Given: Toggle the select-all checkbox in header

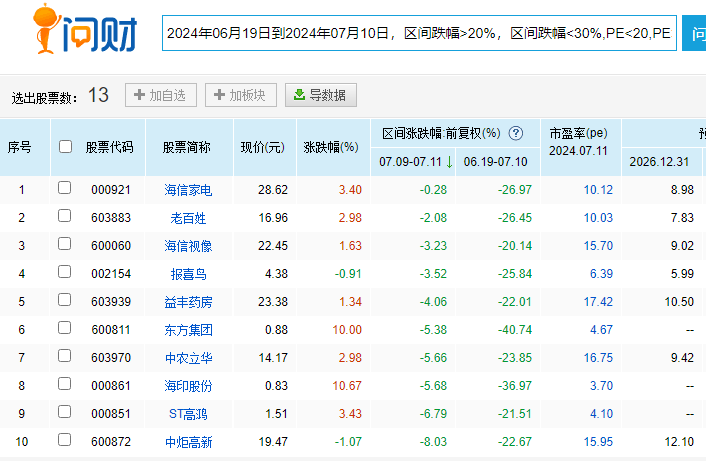Looking at the screenshot, I should coord(65,146).
